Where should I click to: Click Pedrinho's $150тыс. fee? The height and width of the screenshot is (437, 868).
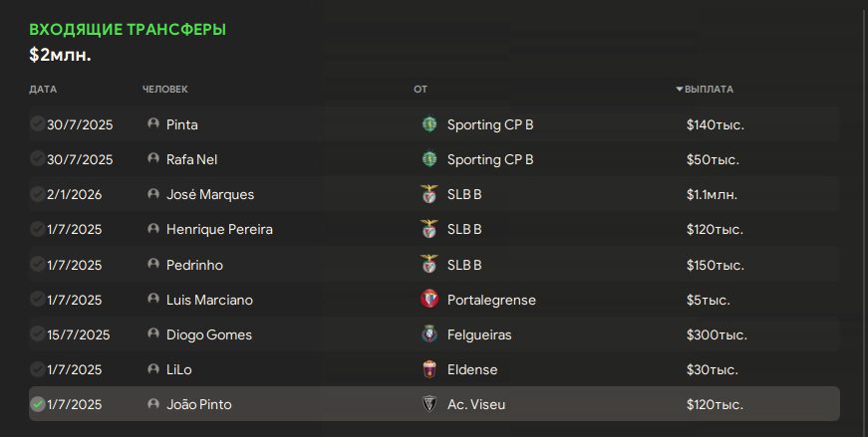click(715, 265)
